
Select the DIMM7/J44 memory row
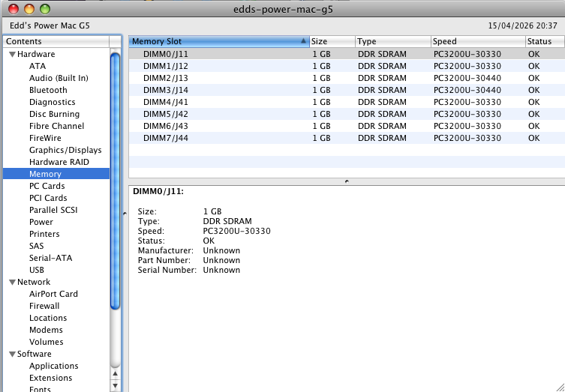[347, 138]
